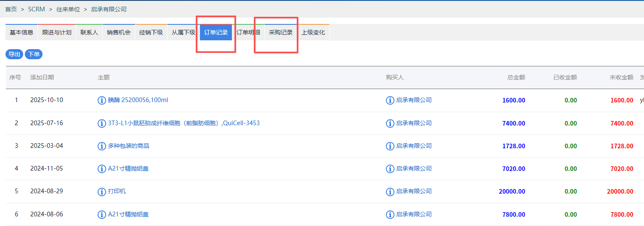This screenshot has width=644, height=226.
Task: Select the 跟进与计划 tab
Action: pyautogui.click(x=57, y=32)
